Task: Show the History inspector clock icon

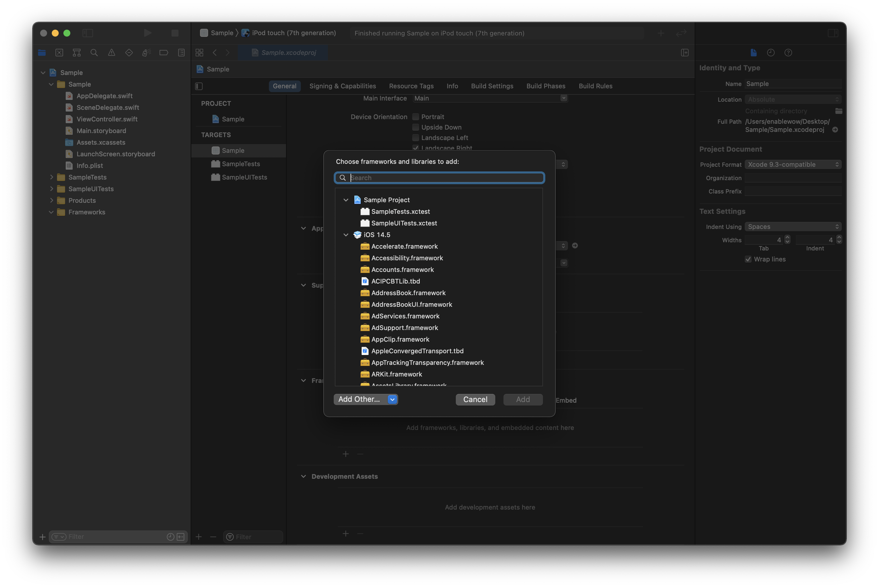Action: [771, 53]
